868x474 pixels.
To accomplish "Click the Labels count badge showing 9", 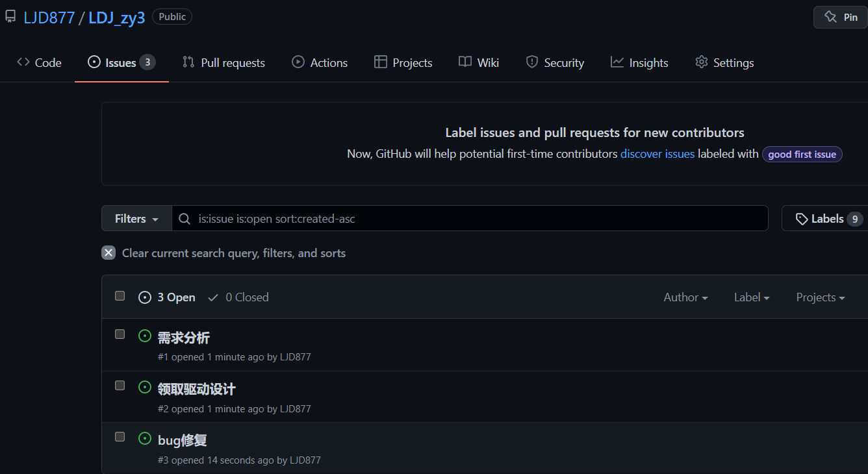I will (855, 219).
